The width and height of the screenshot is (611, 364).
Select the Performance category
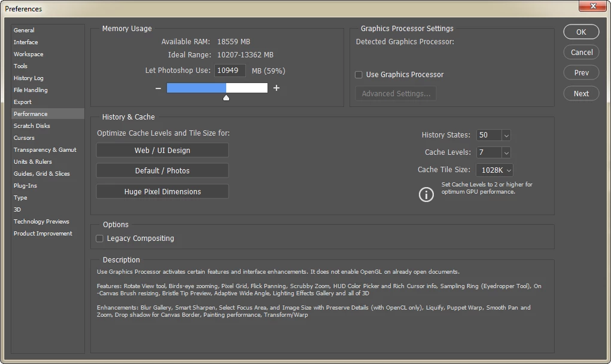click(x=47, y=114)
